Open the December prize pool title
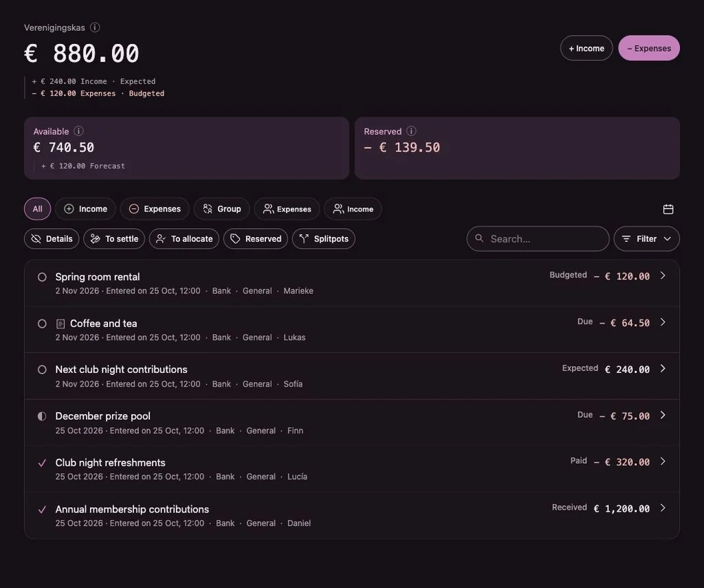This screenshot has width=704, height=588. [103, 416]
